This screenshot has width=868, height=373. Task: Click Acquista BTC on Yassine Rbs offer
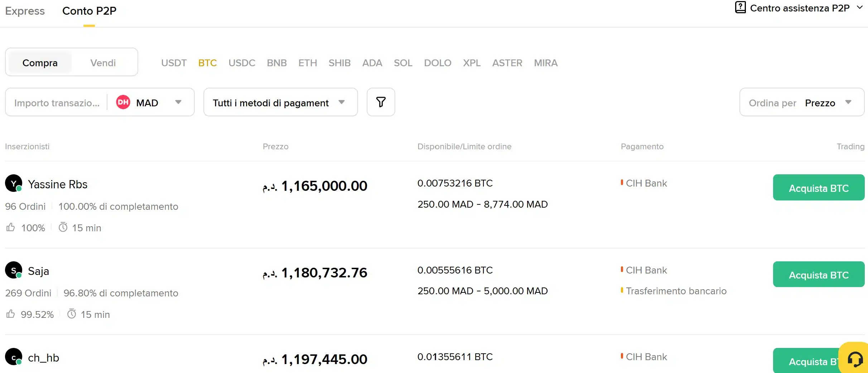click(819, 187)
